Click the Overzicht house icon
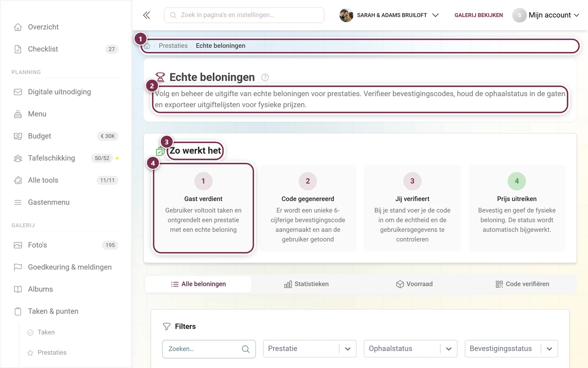This screenshot has height=368, width=588. point(18,27)
